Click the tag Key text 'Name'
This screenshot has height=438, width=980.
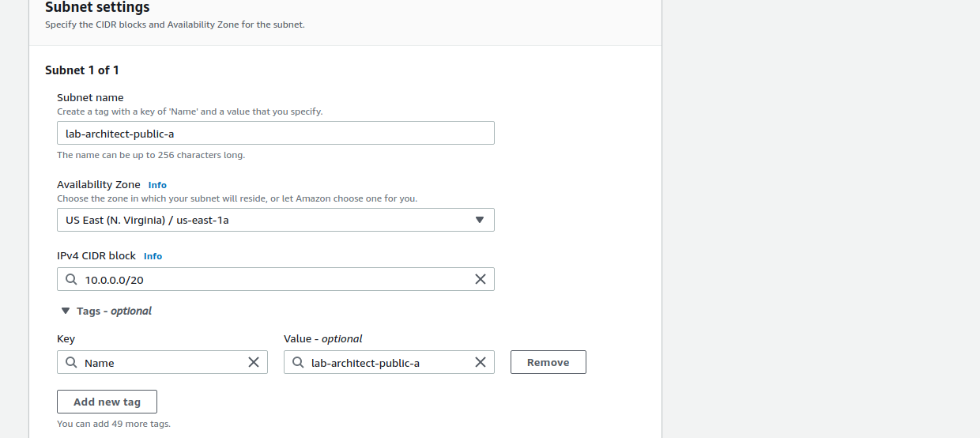(x=100, y=363)
